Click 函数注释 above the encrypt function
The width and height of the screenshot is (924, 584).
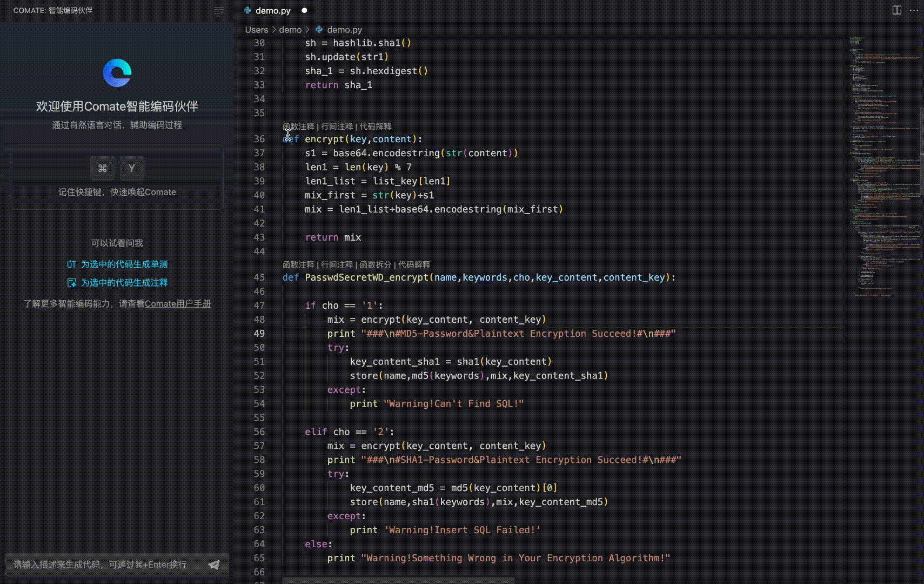(x=298, y=127)
